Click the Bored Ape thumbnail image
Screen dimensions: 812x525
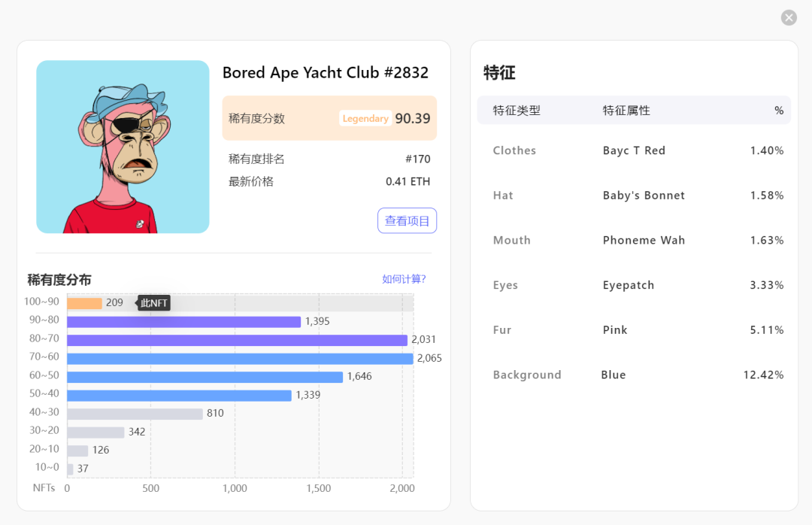click(x=123, y=147)
